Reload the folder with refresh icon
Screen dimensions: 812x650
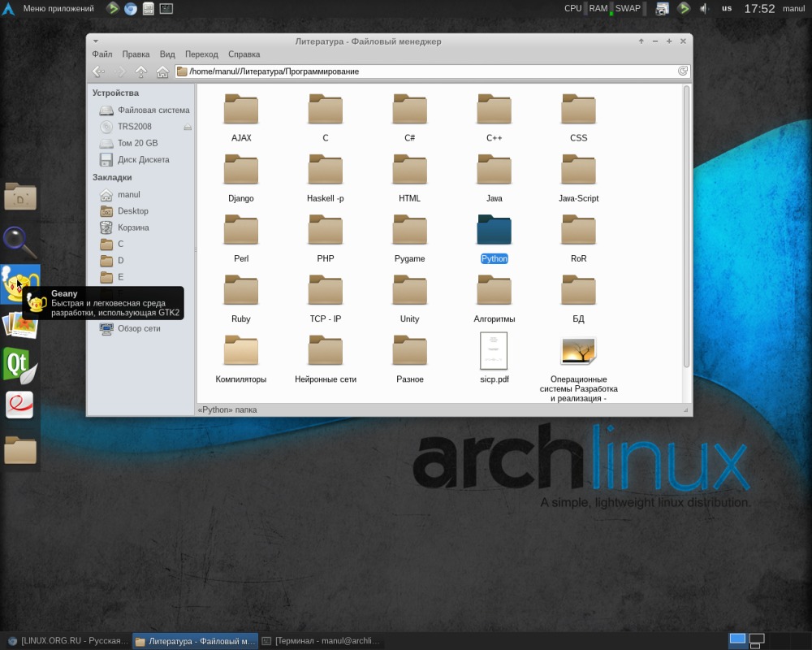(683, 71)
